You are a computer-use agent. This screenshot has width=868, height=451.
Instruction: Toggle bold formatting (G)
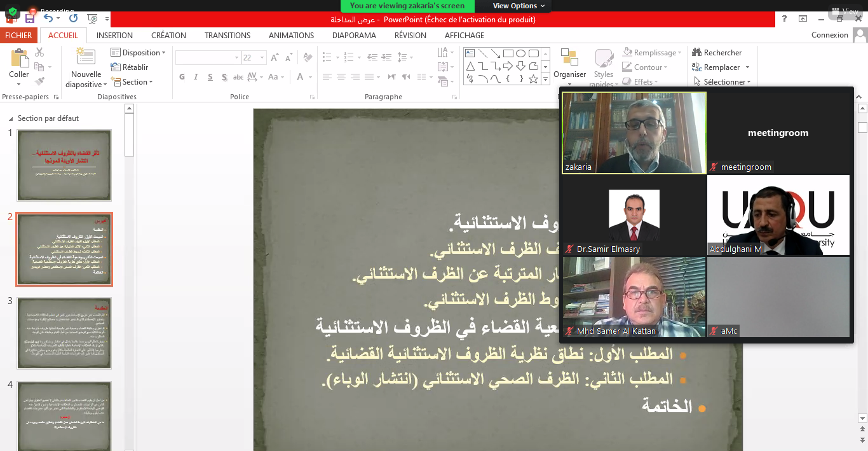182,77
